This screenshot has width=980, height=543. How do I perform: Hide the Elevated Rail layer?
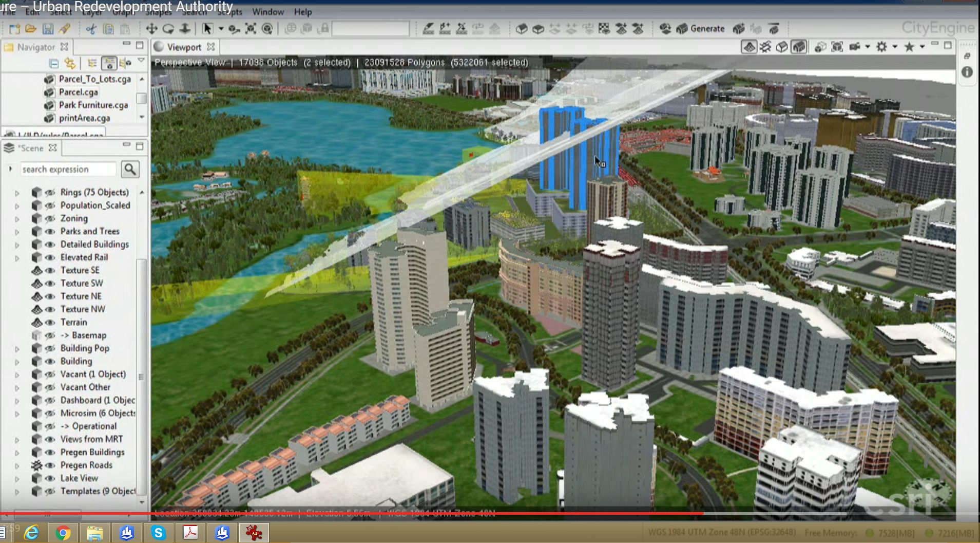[x=50, y=257]
